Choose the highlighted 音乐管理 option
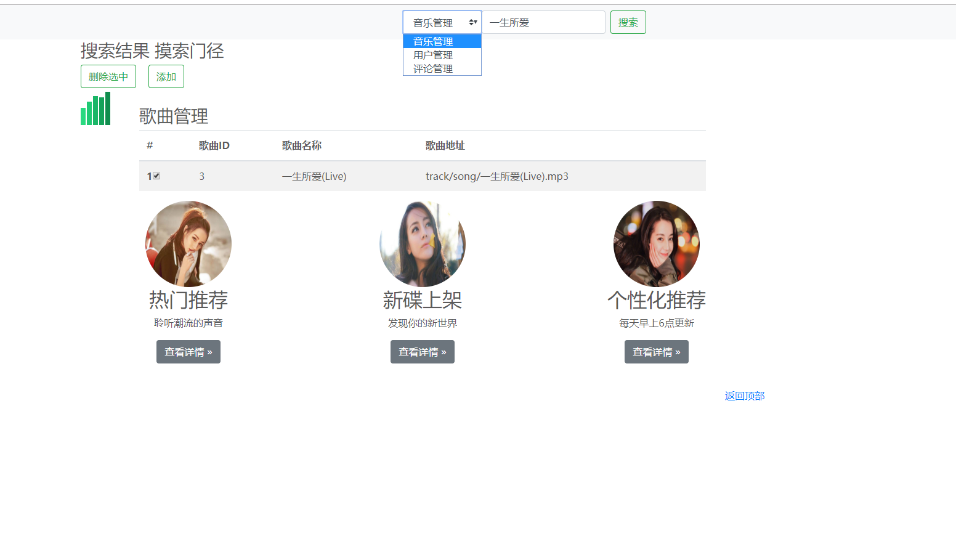The height and width of the screenshot is (560, 956). [x=433, y=41]
